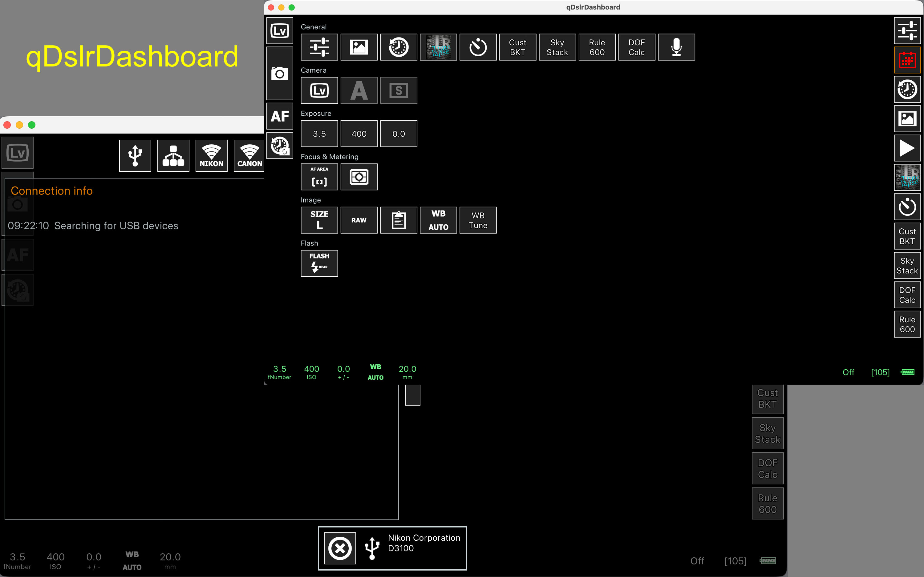Toggle Live View in Camera section
The height and width of the screenshot is (577, 924).
tap(319, 90)
